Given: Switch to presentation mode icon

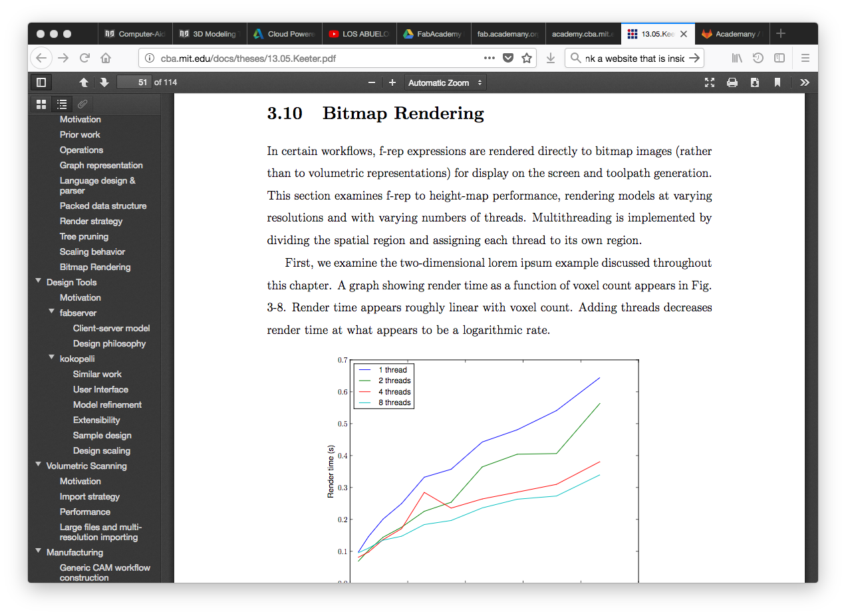Looking at the screenshot, I should (710, 82).
